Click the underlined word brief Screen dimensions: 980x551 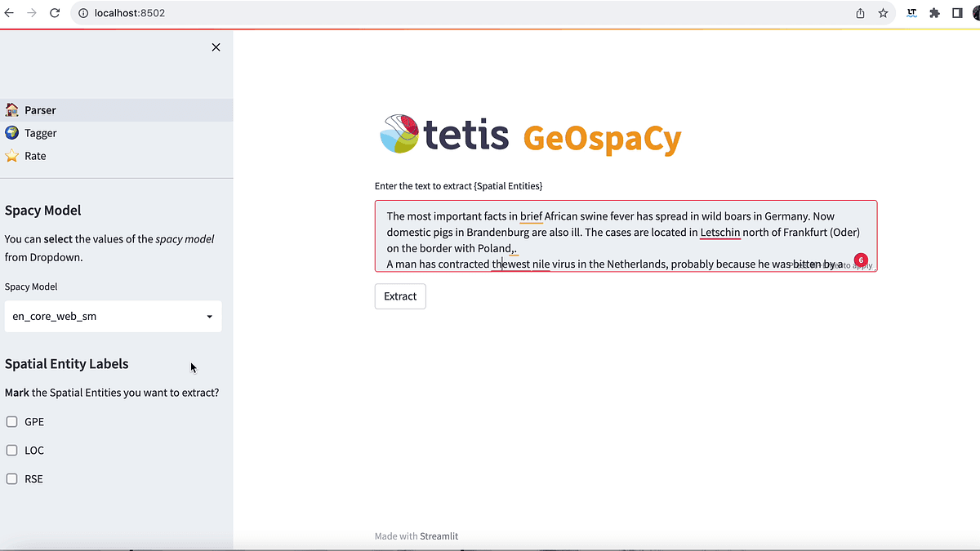click(531, 216)
